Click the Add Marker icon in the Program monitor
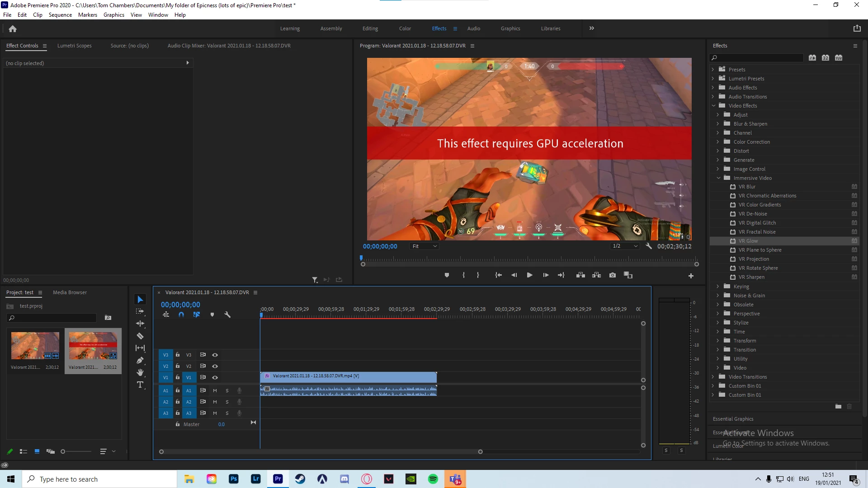This screenshot has width=868, height=488. [447, 275]
